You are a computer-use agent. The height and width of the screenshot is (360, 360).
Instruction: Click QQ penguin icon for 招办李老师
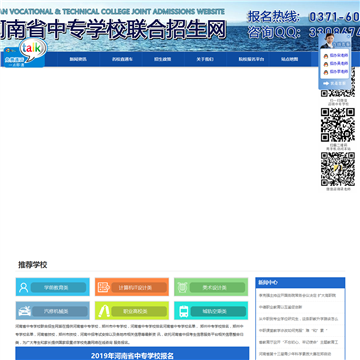pos(326,72)
